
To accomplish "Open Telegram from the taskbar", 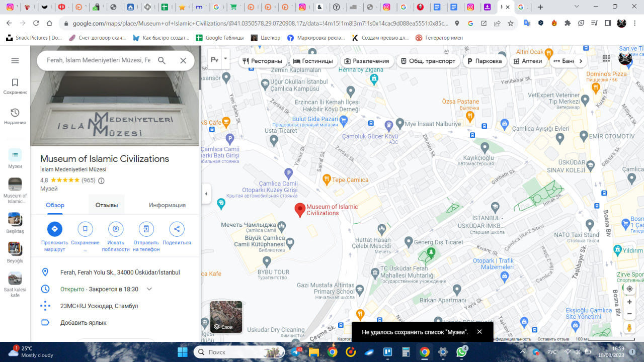I will tap(295, 352).
